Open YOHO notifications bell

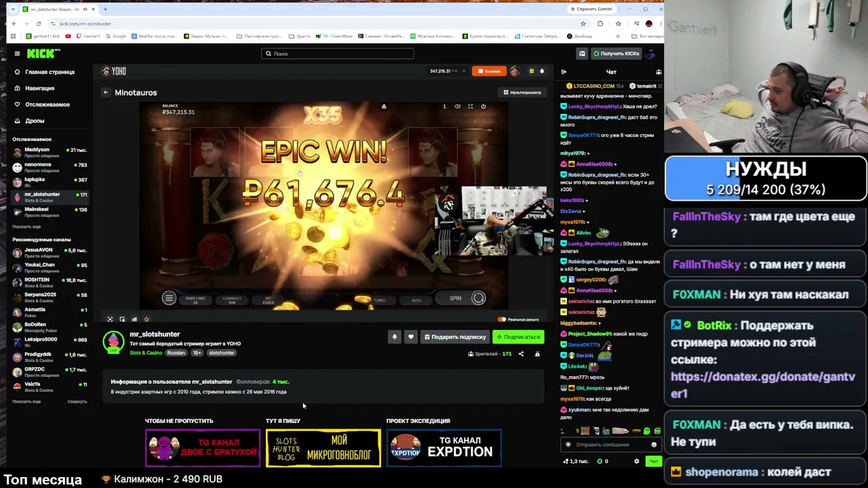tap(542, 71)
